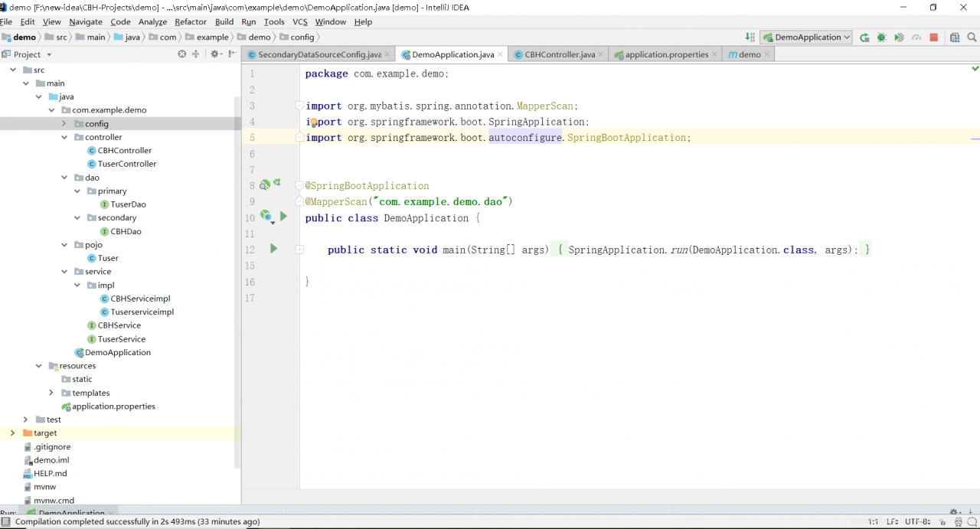
Task: Expand the target folder
Action: 13,433
